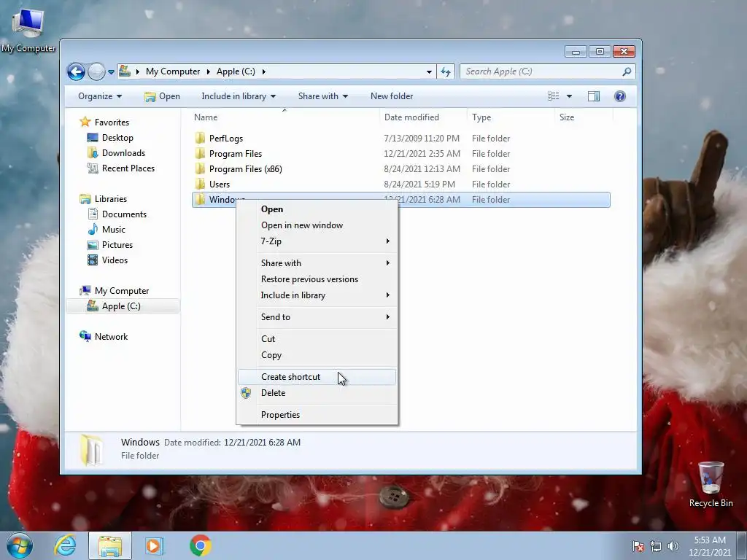747x560 pixels.
Task: Select Apple (C:) drive in sidebar
Action: [123, 306]
